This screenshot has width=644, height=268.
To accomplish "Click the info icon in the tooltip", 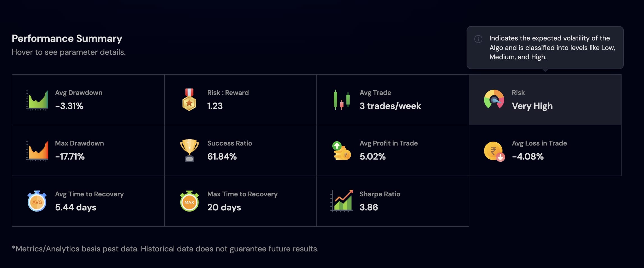I will [x=478, y=39].
